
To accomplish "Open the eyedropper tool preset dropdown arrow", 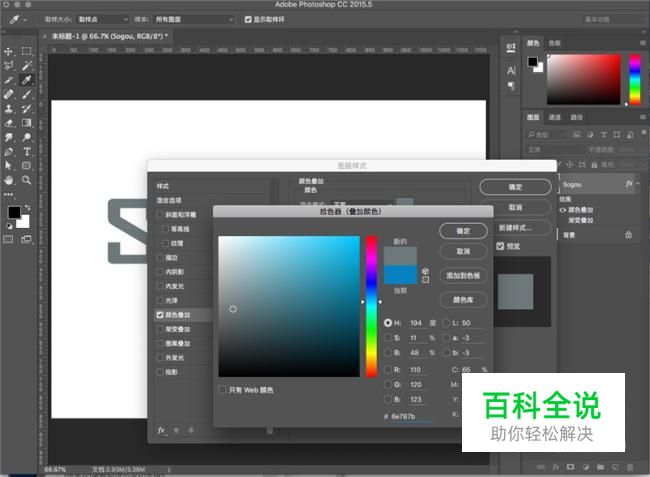I will click(x=26, y=19).
